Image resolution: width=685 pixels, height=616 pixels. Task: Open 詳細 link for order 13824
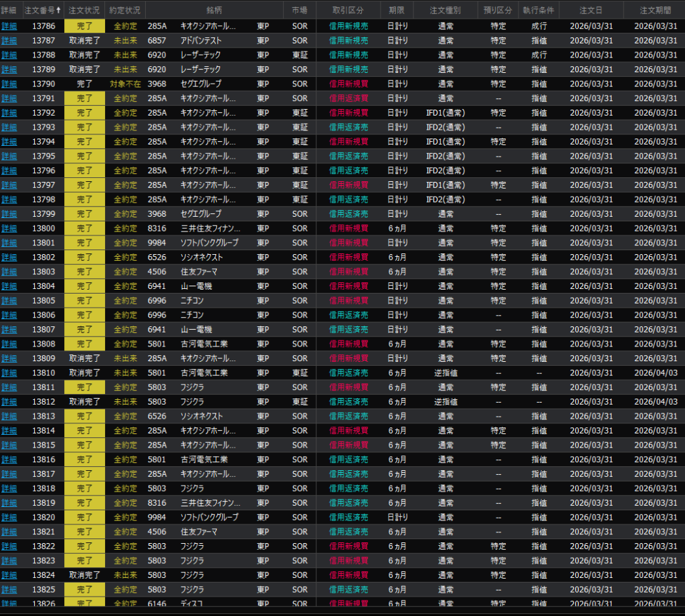(x=9, y=575)
